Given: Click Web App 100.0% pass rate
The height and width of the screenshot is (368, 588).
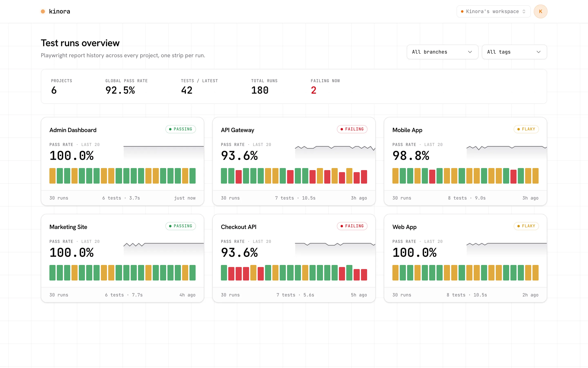Looking at the screenshot, I should coord(414,253).
